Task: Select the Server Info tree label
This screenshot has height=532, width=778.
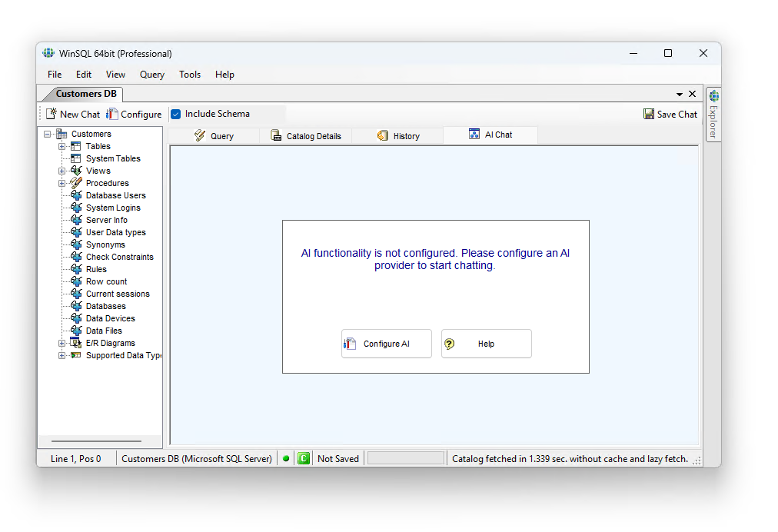Action: click(x=107, y=220)
